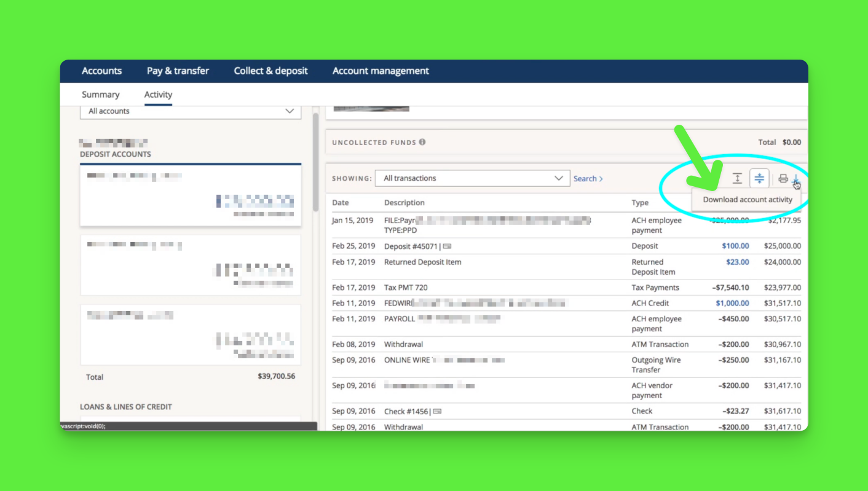This screenshot has height=491, width=868.
Task: Click the -$7,540.10 amount
Action: coord(730,288)
